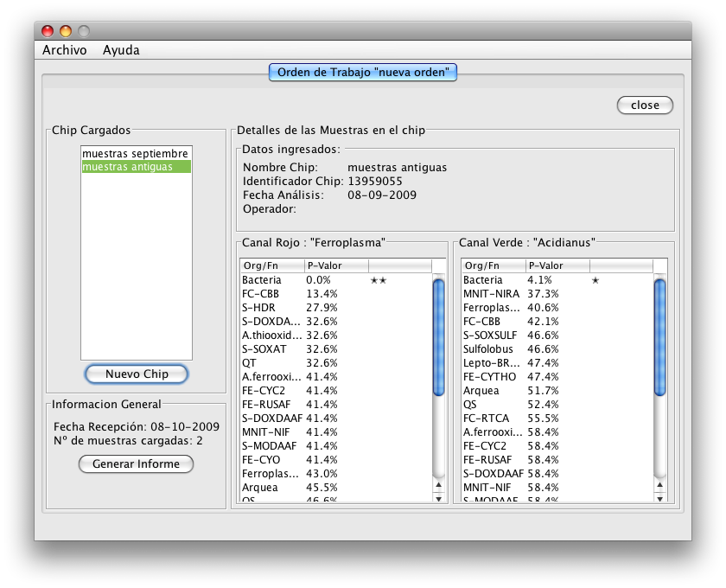
Task: Click the Generar Informe button
Action: [x=136, y=463]
